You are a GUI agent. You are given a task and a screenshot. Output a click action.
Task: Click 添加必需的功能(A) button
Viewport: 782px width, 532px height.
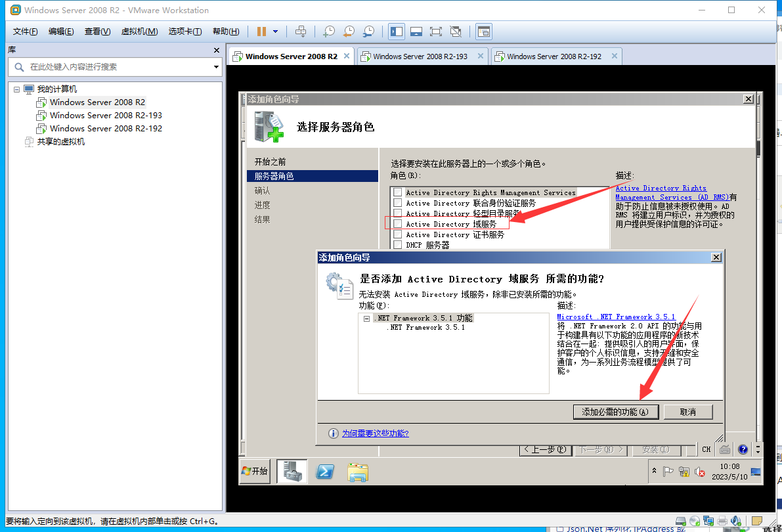click(615, 412)
